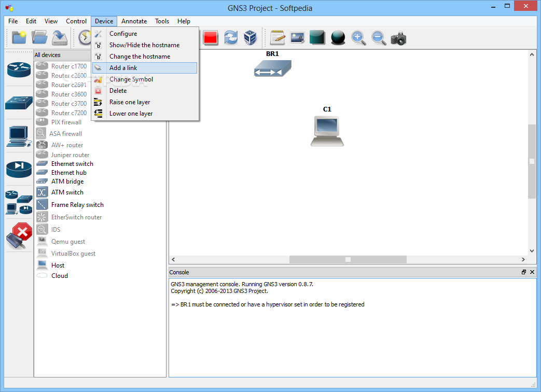Select Ethernet switch in device list
541x392 pixels.
[72, 164]
